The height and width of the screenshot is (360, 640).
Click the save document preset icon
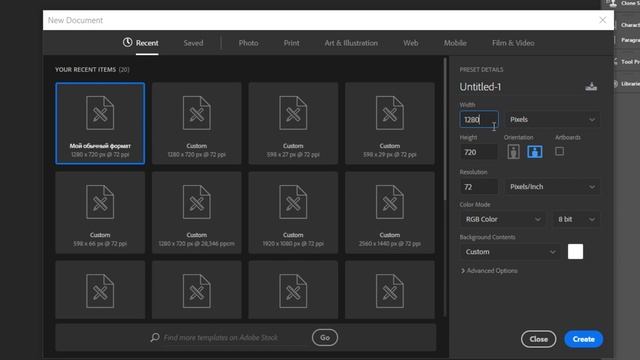point(591,87)
